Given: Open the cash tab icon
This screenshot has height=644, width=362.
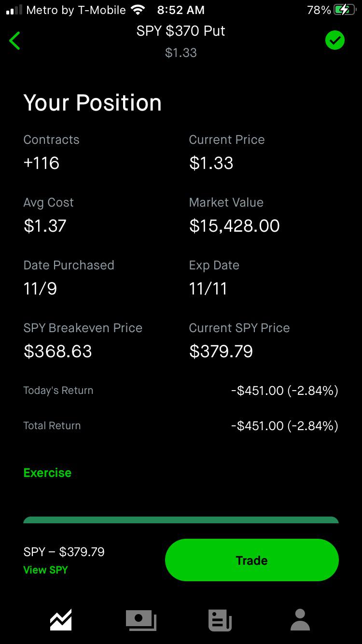Looking at the screenshot, I should [x=141, y=620].
